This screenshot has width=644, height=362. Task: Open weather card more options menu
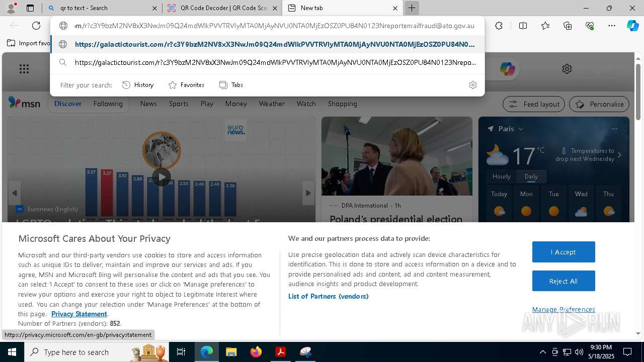[x=614, y=129]
